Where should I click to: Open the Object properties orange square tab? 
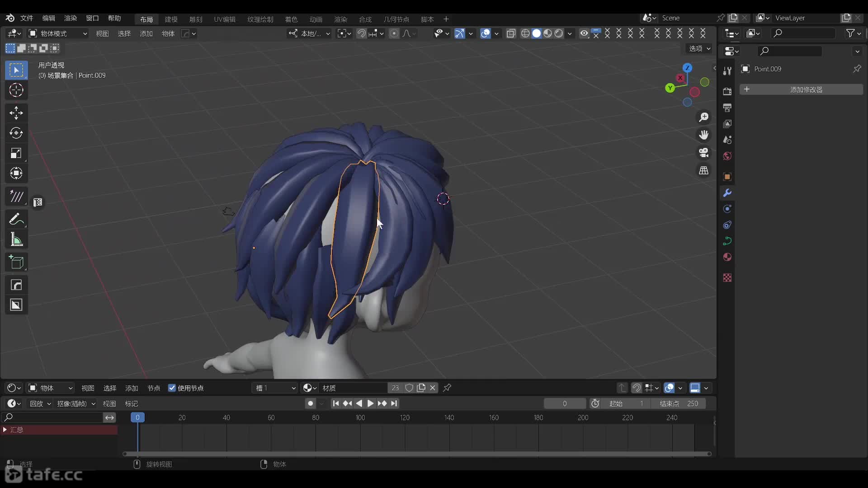727,177
